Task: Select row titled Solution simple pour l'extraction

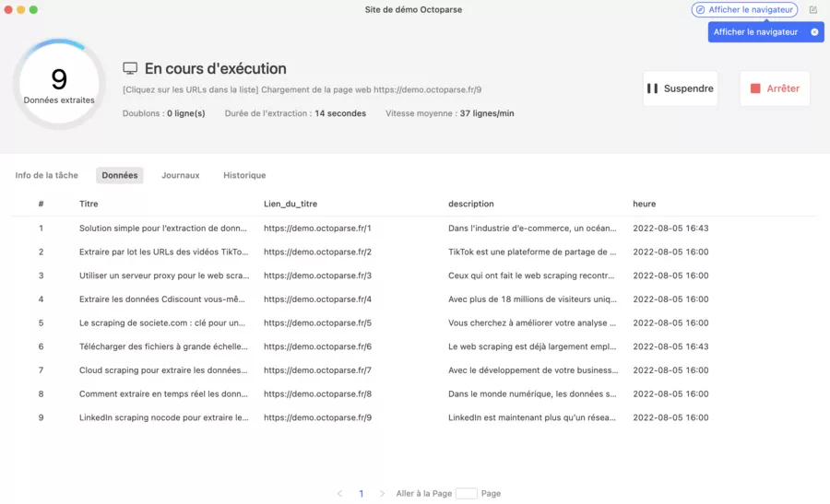Action: pos(413,229)
